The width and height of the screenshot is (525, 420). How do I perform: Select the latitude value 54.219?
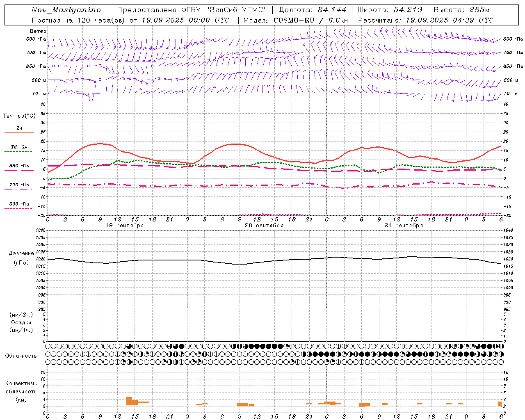[x=408, y=10]
